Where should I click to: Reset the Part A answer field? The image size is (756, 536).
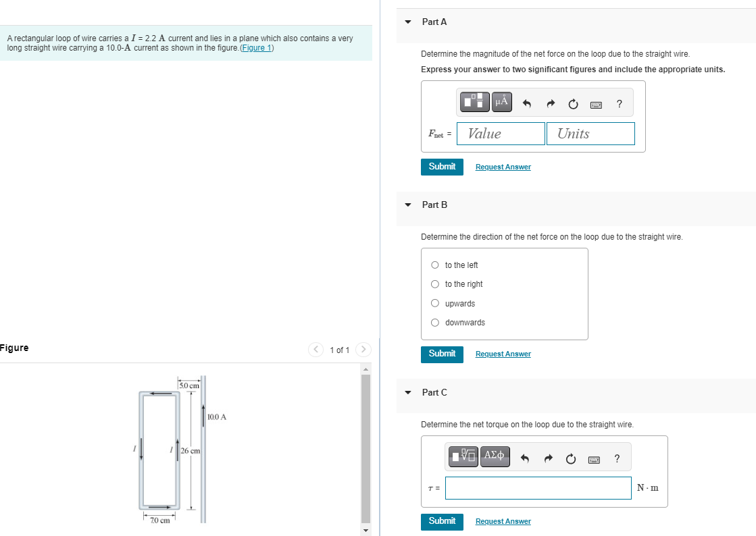572,101
